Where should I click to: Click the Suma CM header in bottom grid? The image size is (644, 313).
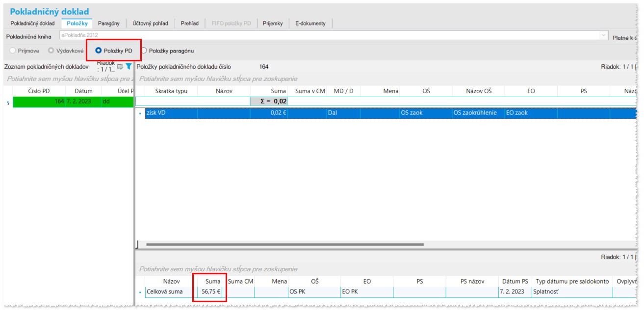pos(240,281)
